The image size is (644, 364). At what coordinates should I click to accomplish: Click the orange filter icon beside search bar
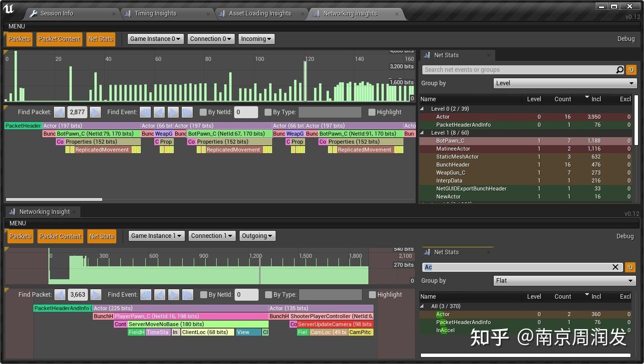[631, 70]
